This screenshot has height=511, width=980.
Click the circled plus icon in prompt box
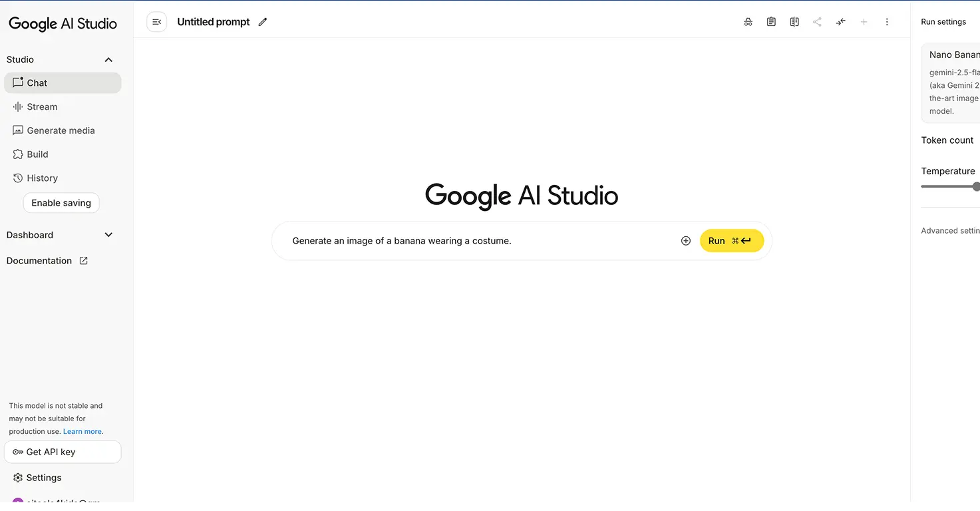[686, 241]
